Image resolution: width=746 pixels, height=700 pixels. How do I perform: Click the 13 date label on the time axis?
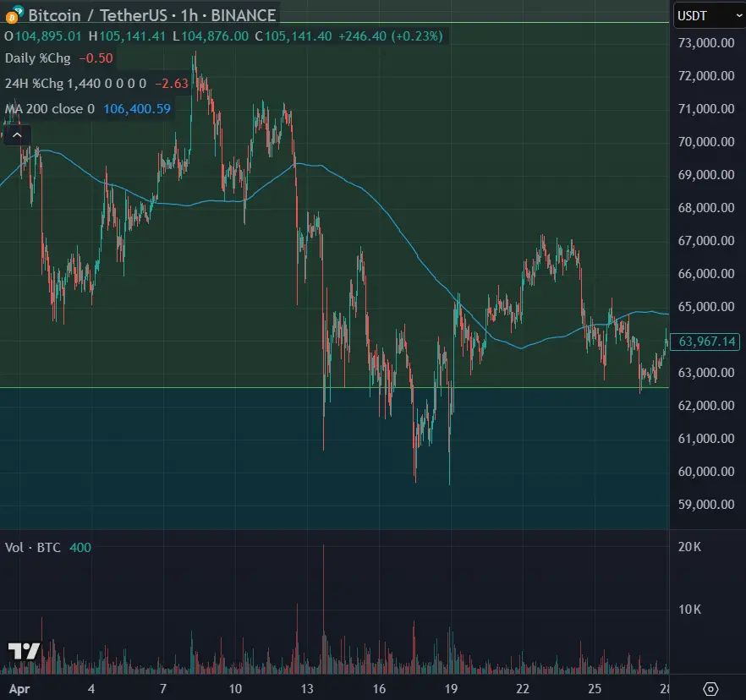(306, 688)
